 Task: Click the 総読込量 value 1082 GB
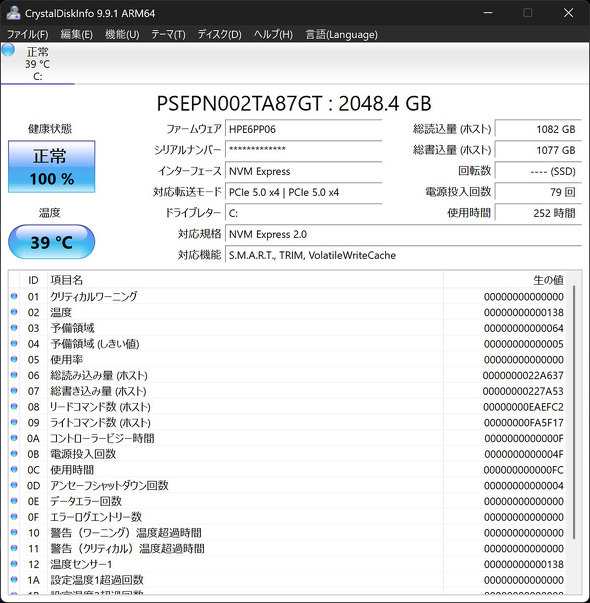click(538, 129)
